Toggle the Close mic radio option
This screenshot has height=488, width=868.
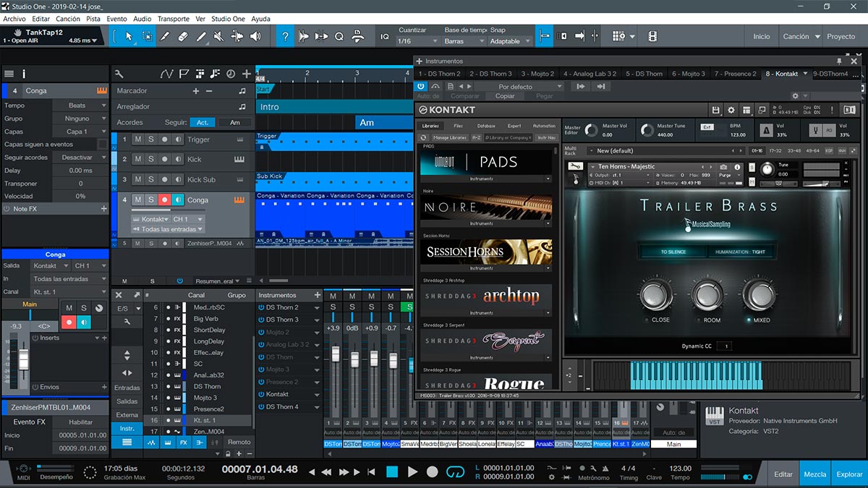pos(647,320)
